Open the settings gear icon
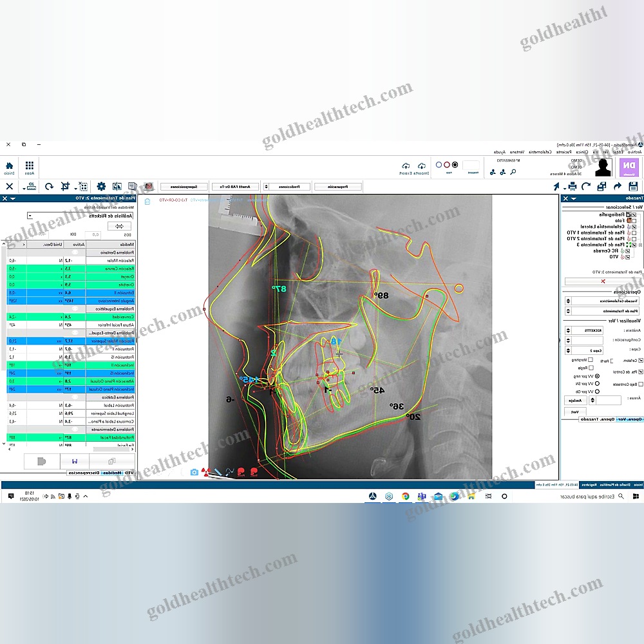The height and width of the screenshot is (644, 644). 101,187
